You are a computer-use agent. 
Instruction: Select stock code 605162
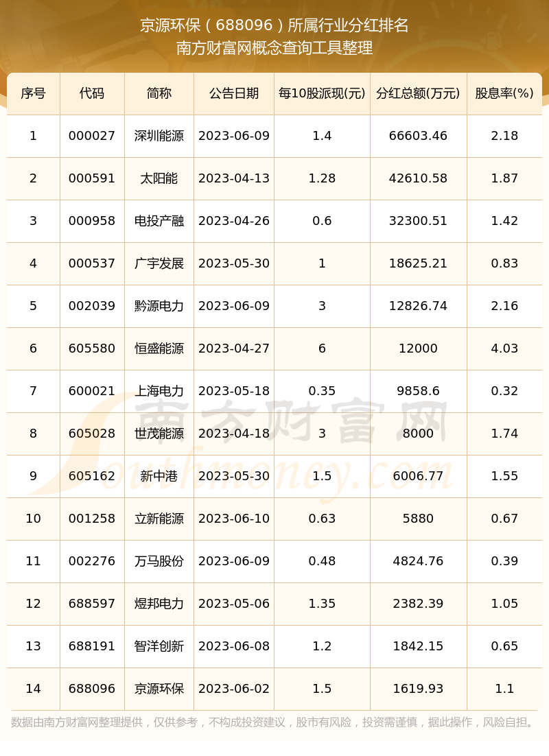point(92,476)
